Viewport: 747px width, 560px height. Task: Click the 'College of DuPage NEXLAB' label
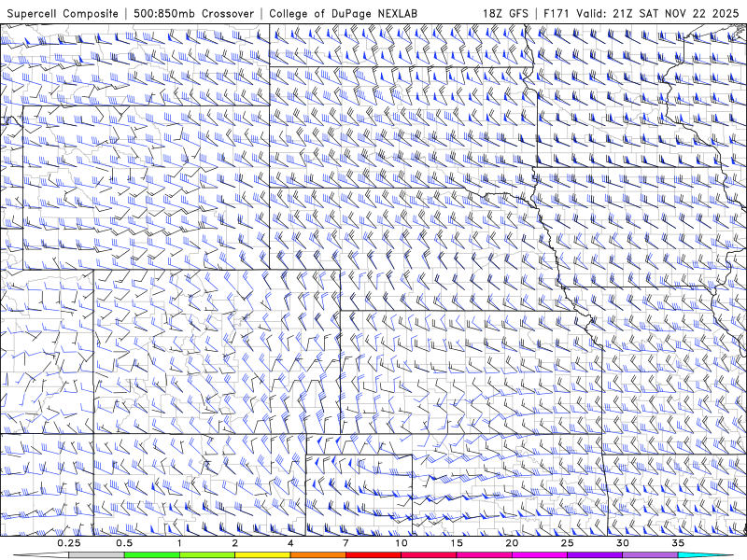coord(343,13)
